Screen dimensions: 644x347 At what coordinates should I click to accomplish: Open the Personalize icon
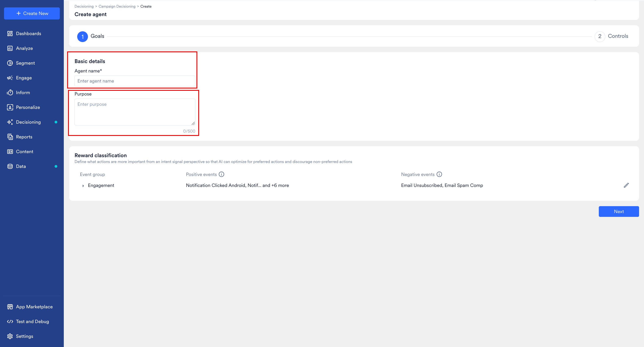[10, 107]
